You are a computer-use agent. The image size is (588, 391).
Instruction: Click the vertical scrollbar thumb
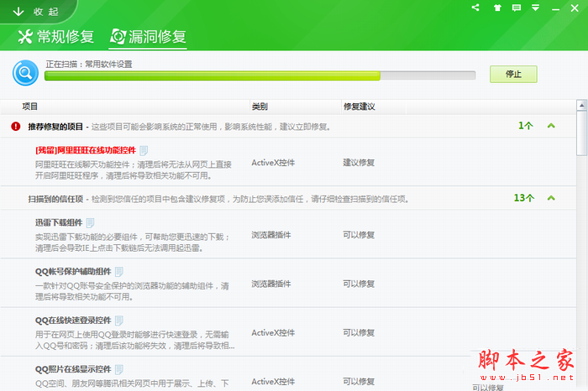point(581,133)
